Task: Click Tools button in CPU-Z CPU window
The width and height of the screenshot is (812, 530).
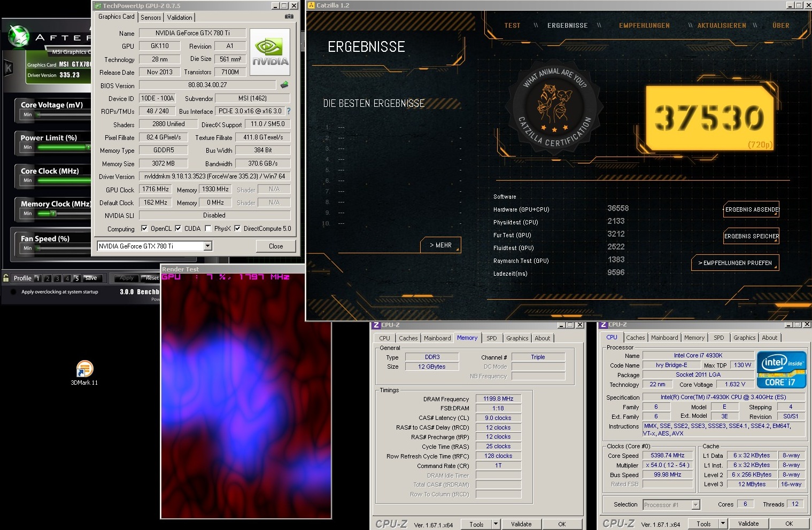Action: [703, 524]
